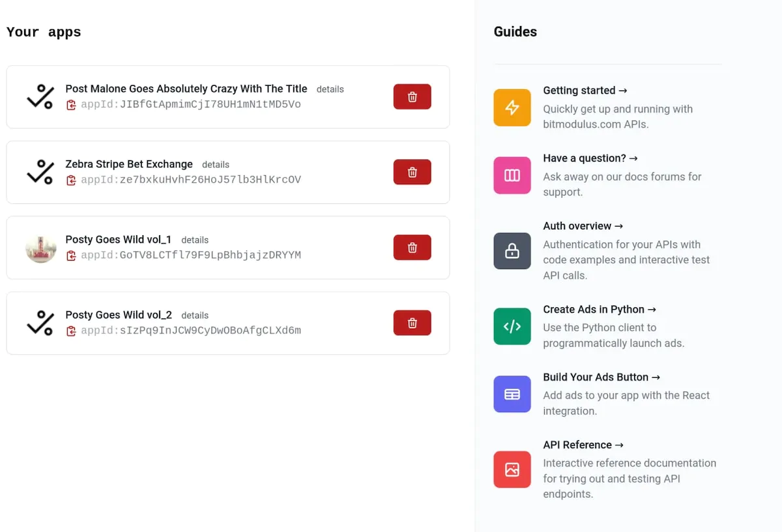
Task: Copy appId of Posty Goes Wild vol_1
Action: pos(72,255)
